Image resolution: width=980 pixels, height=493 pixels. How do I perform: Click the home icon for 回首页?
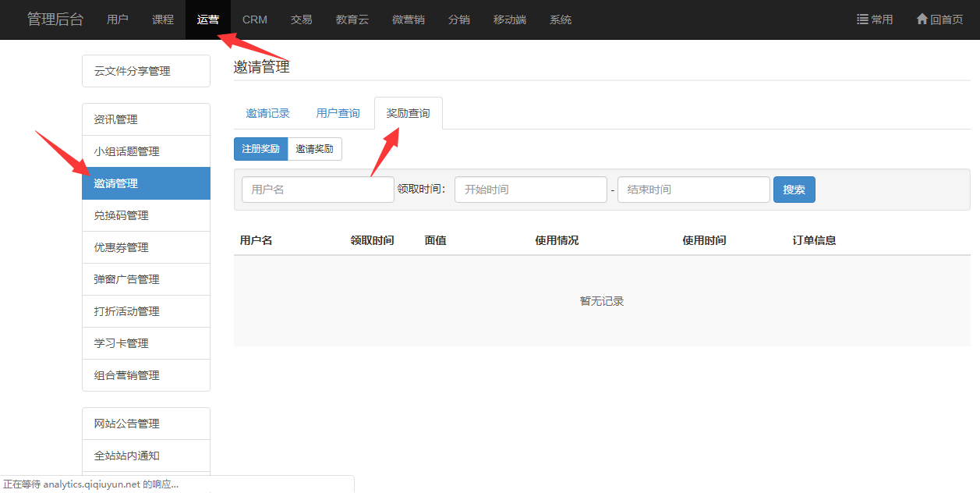point(922,20)
